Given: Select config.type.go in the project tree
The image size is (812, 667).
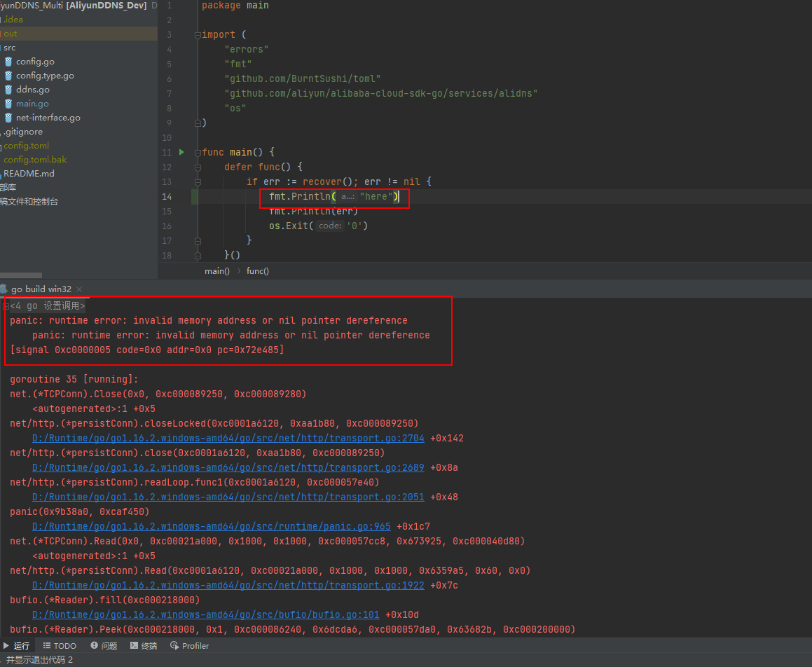Looking at the screenshot, I should (x=45, y=76).
